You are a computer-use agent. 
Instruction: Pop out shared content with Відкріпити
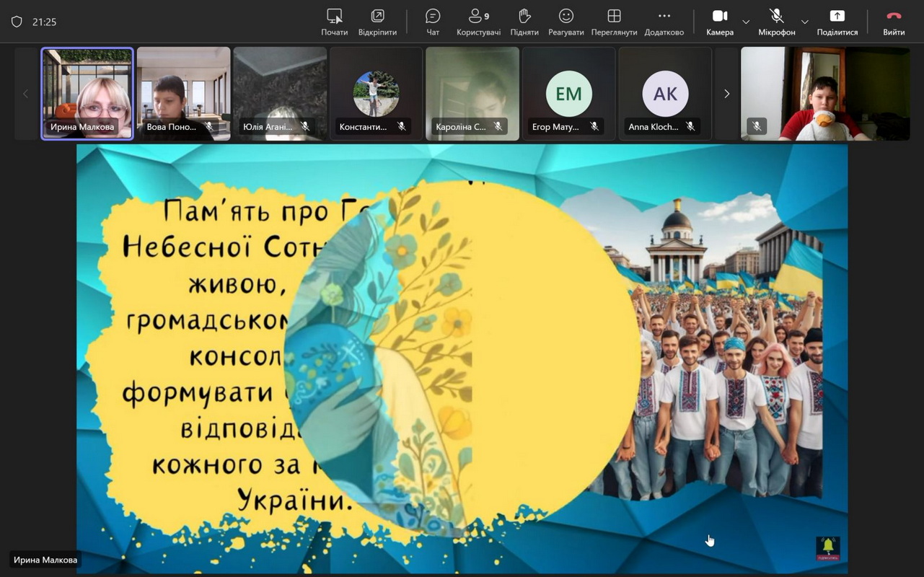(377, 22)
